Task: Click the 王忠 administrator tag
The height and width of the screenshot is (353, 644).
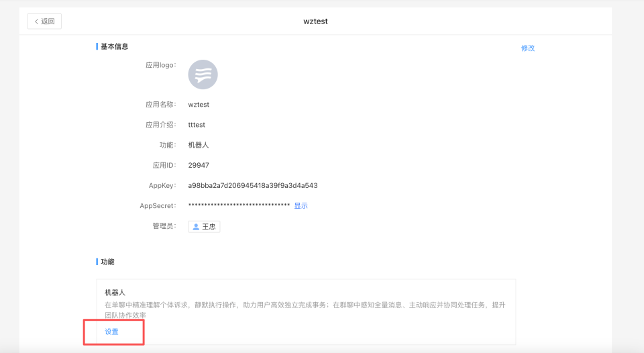Action: click(204, 227)
